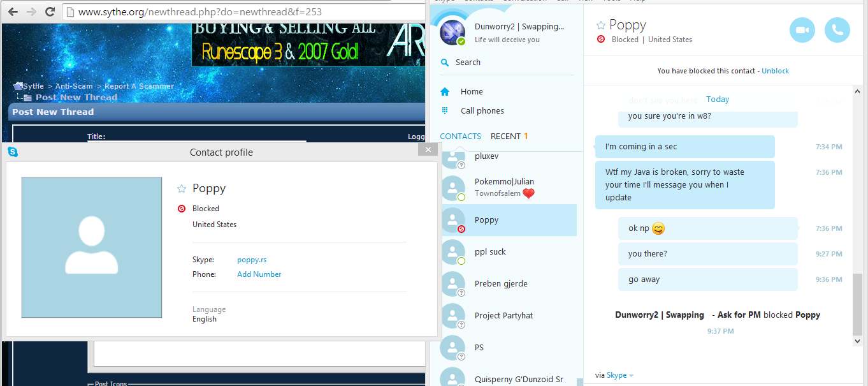The height and width of the screenshot is (386, 868).
Task: Click the star next to Poppy in the chat header
Action: 600,26
